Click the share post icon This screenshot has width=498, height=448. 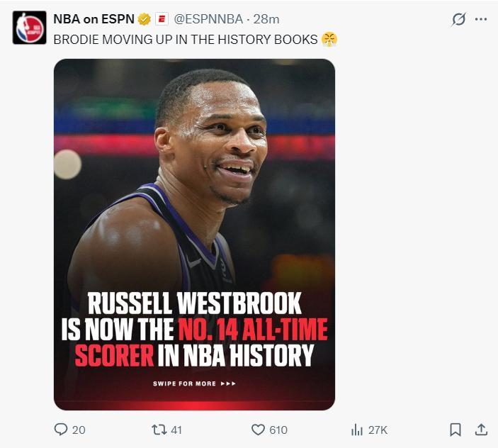pyautogui.click(x=481, y=430)
